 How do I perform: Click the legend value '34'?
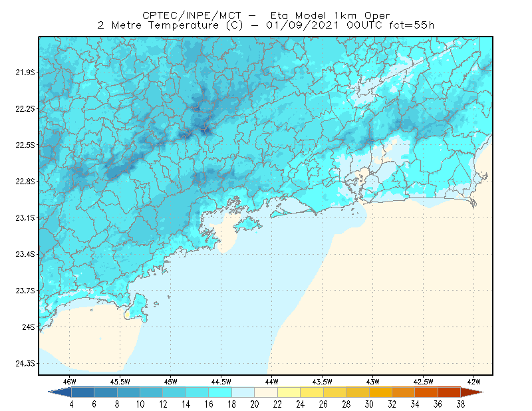coord(415,404)
